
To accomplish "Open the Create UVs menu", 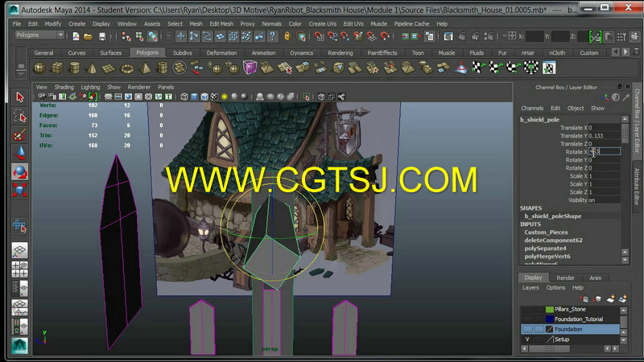I will pos(323,24).
